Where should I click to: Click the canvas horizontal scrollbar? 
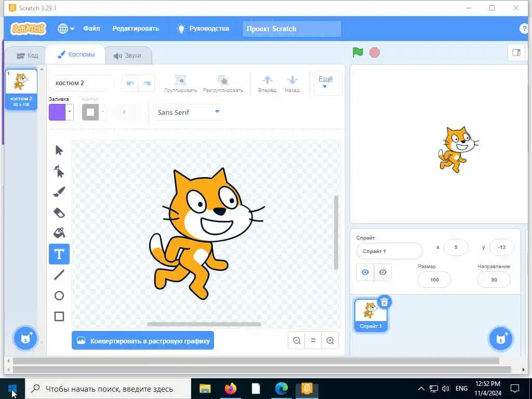tap(204, 324)
